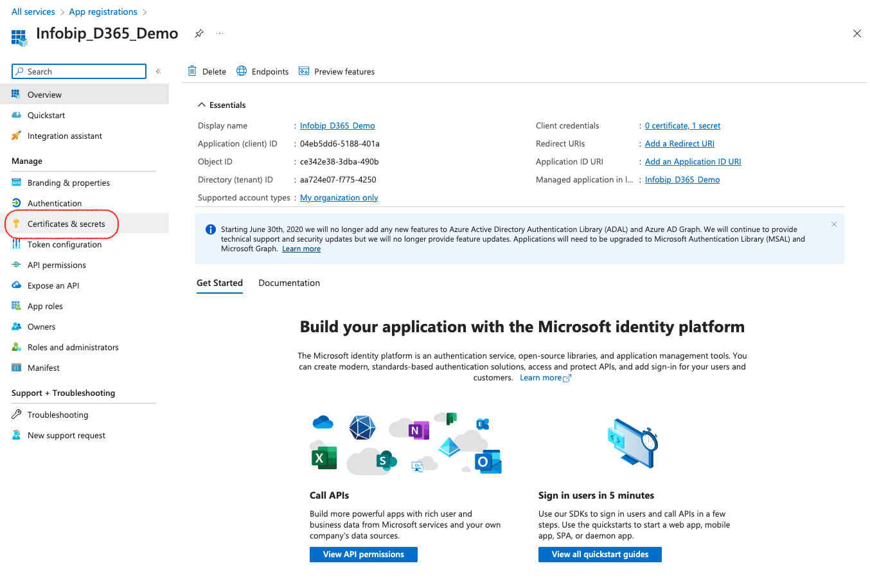Click Application ID value 04eb5dd6-5188-401a
This screenshot has width=870, height=588.
pos(340,143)
